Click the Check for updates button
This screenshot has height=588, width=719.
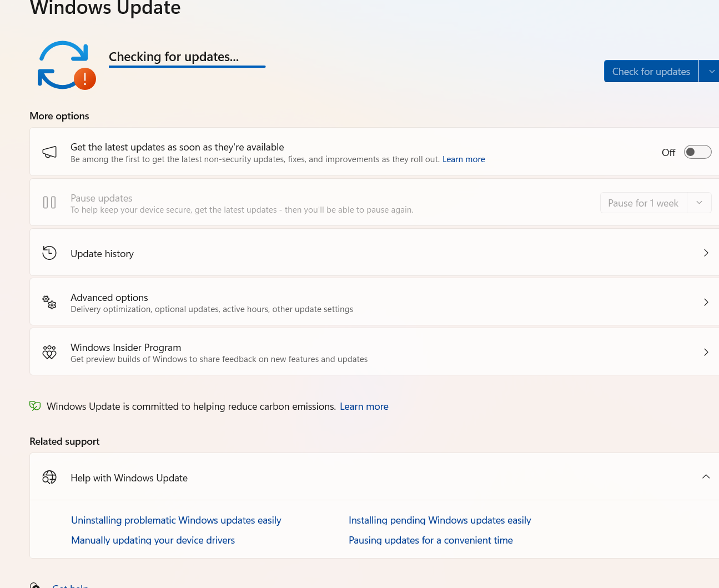651,71
